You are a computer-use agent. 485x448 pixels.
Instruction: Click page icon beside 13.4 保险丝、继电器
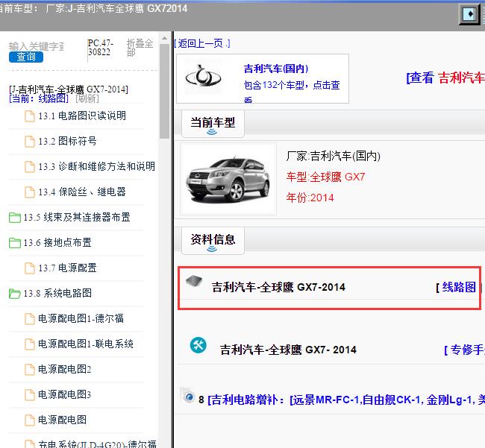[x=30, y=192]
